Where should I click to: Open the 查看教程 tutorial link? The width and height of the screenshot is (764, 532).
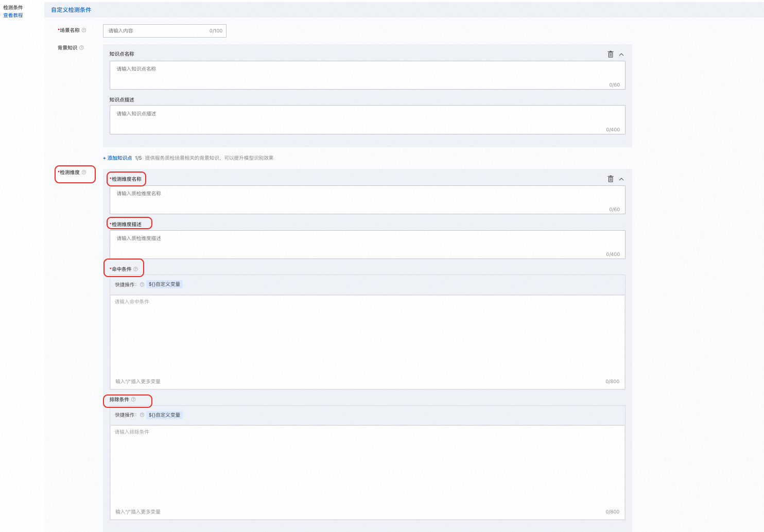(x=13, y=15)
